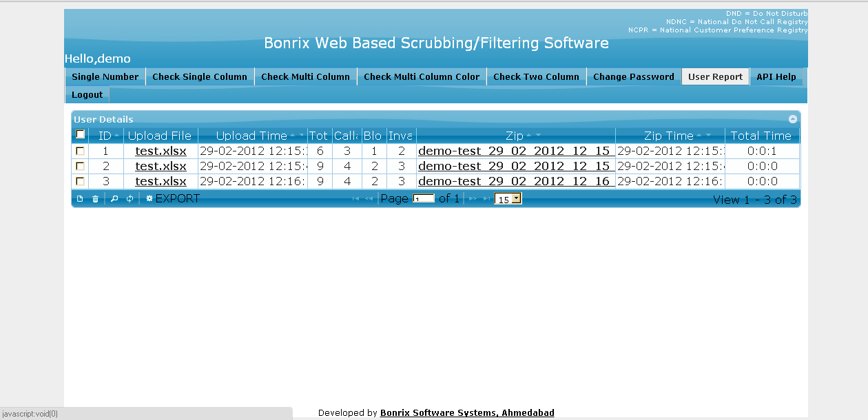The height and width of the screenshot is (420, 868).
Task: Sort by the ID column header
Action: tap(105, 136)
